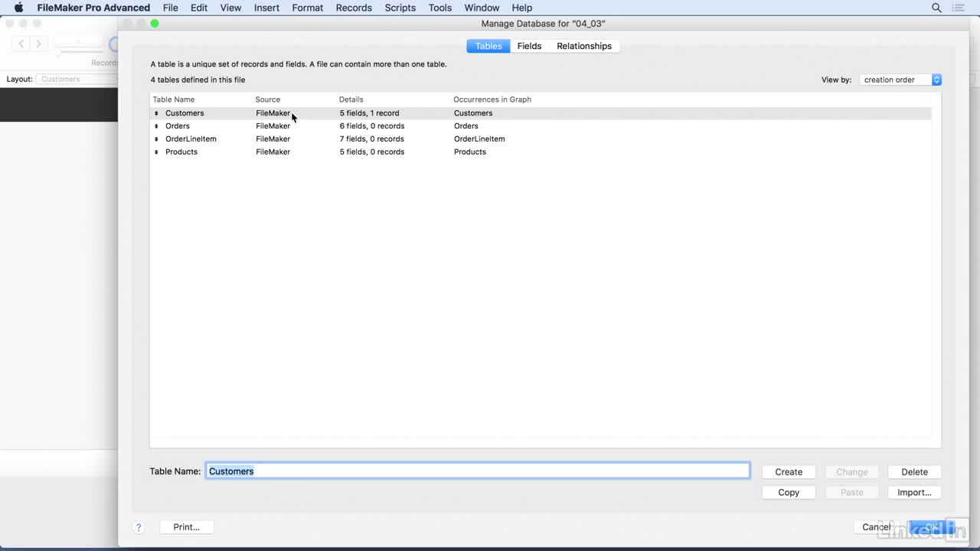Click '6 fields, 0 records' detail cell
The image size is (980, 551).
click(x=372, y=126)
